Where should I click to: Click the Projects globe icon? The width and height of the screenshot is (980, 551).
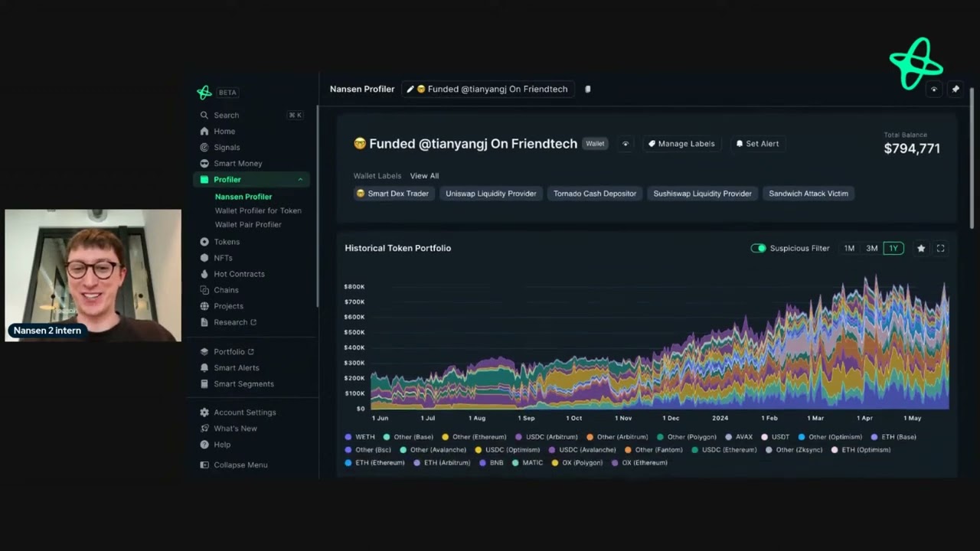204,306
